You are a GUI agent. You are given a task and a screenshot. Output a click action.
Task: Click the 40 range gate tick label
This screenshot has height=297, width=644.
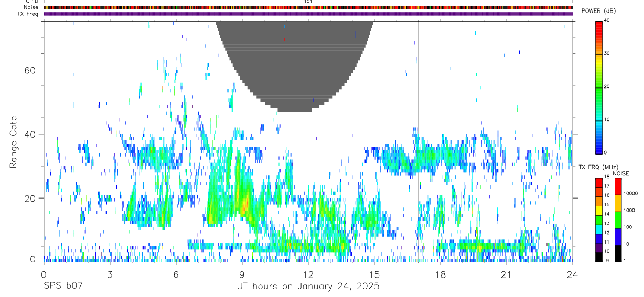point(30,134)
